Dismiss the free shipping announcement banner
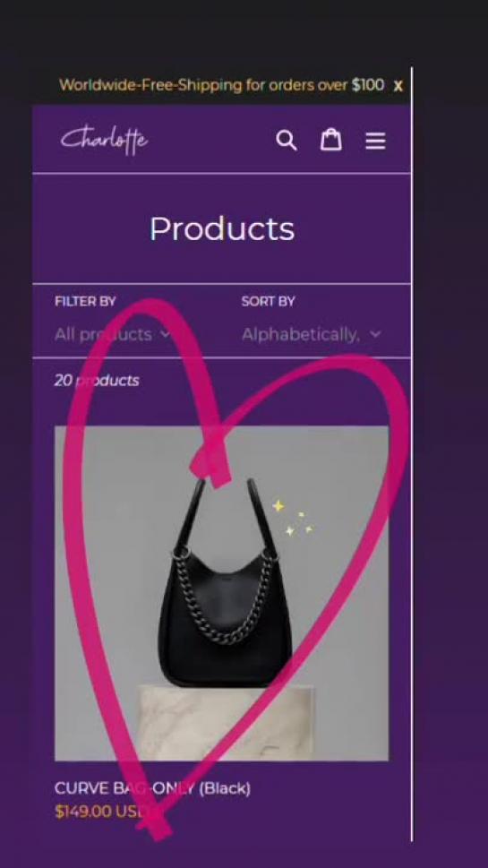This screenshot has width=488, height=868. 398,86
